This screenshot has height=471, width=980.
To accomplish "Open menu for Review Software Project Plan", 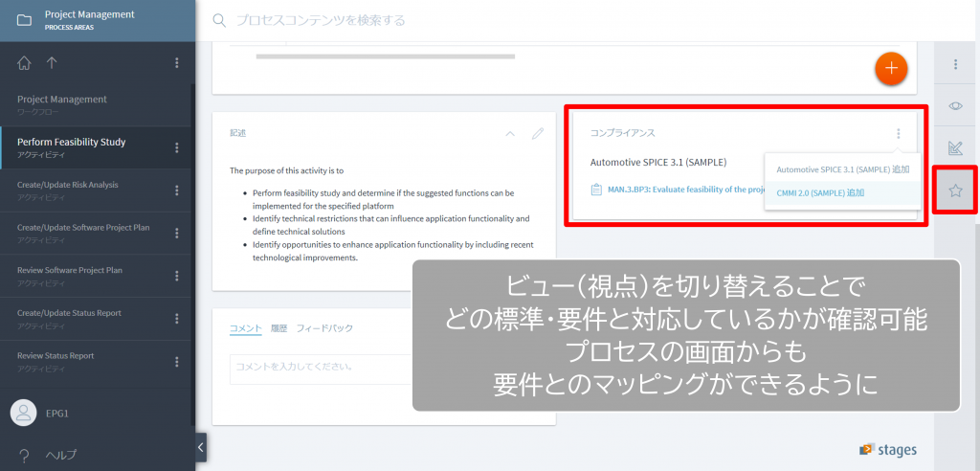I will point(177,275).
